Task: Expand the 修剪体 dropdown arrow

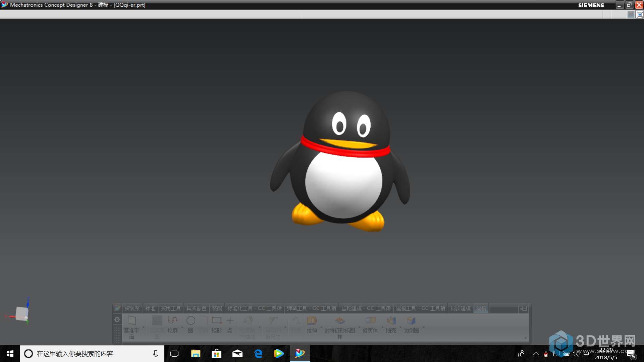Action: pos(382,327)
